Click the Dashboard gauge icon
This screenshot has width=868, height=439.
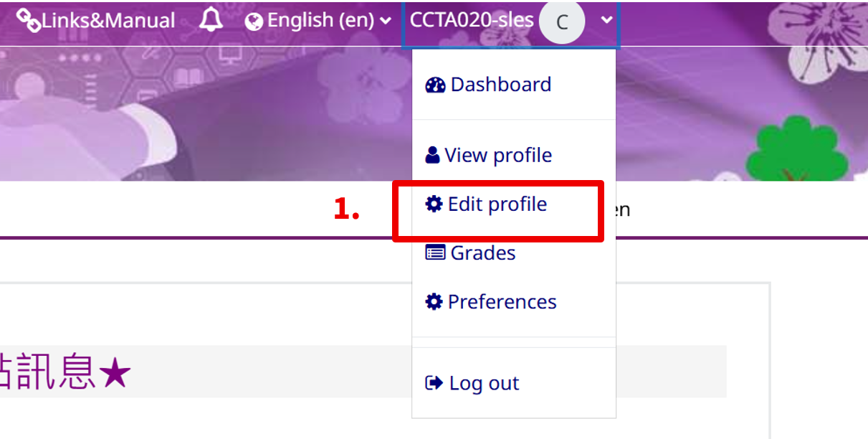(435, 85)
